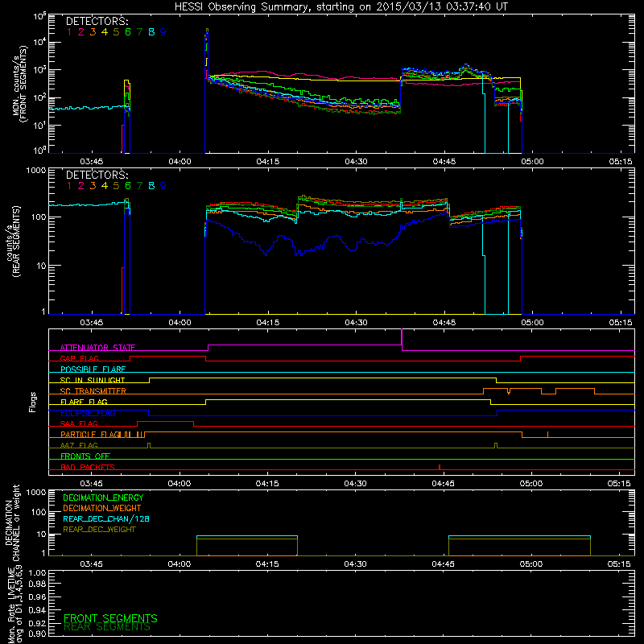Click the SC_TRANSMITTER flag label
Screen dimensions: 644x644
coord(93,391)
